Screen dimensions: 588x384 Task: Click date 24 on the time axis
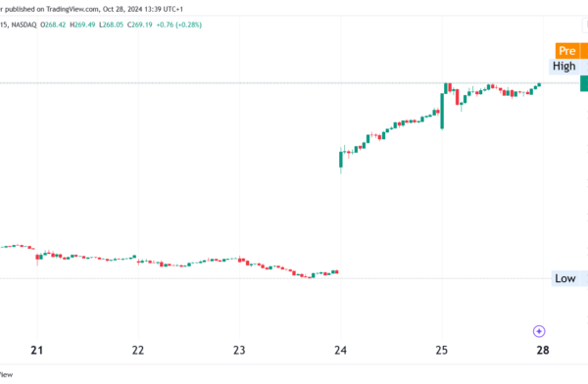340,351
